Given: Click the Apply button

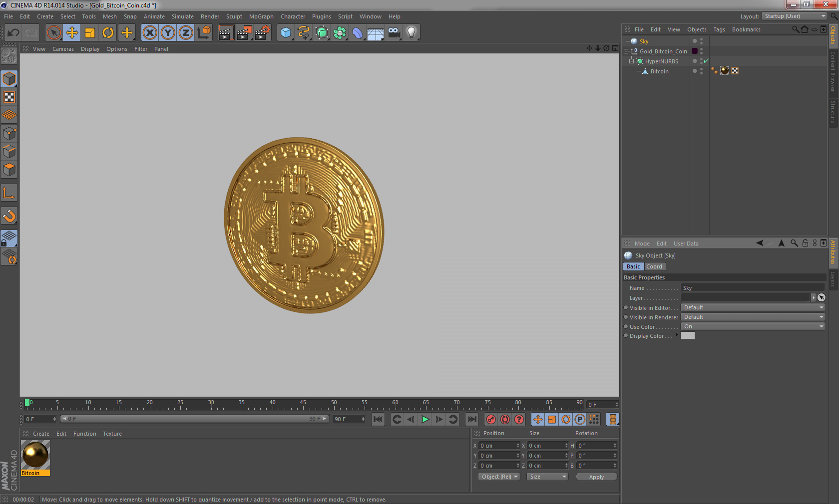Looking at the screenshot, I should click(596, 477).
